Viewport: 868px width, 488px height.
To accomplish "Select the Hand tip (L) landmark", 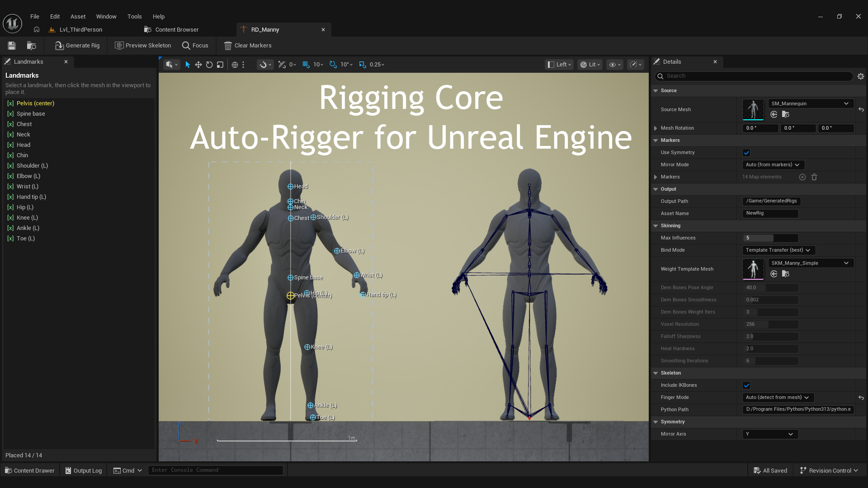I will point(31,197).
